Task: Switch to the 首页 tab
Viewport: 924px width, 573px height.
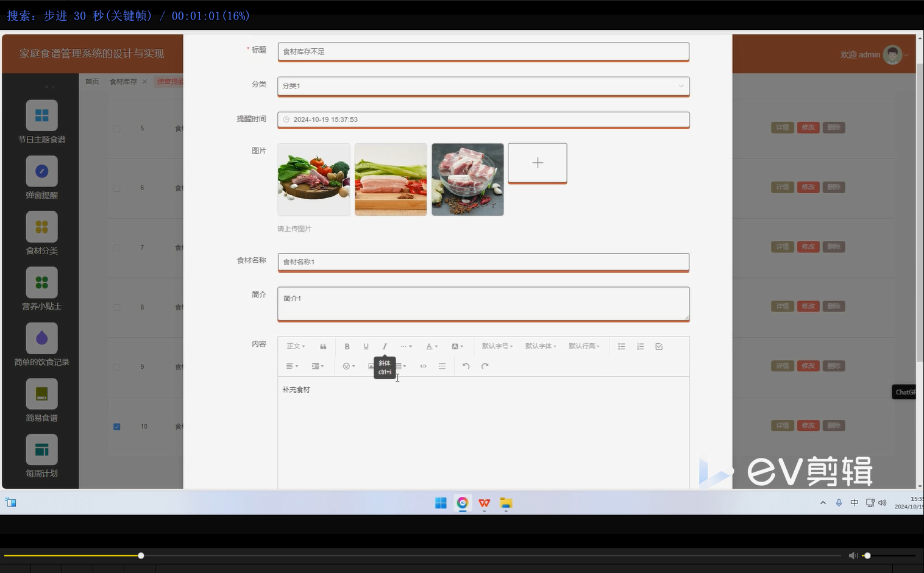Action: click(92, 82)
